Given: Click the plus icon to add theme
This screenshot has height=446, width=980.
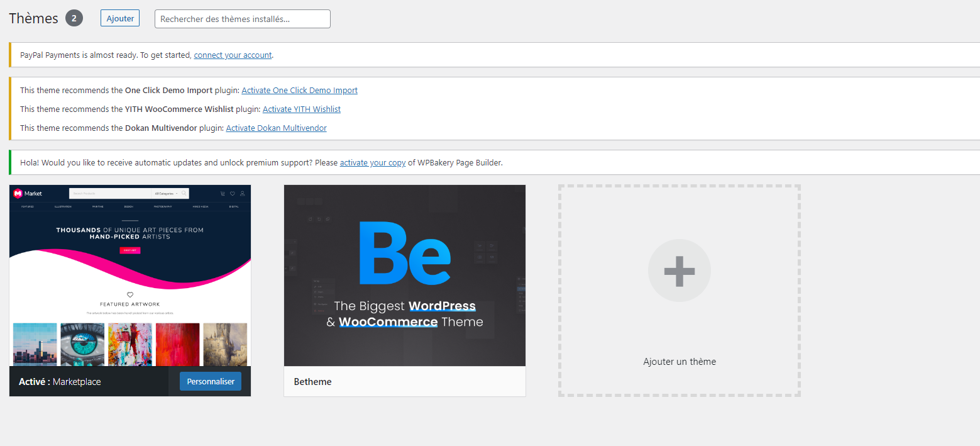Looking at the screenshot, I should pos(680,271).
